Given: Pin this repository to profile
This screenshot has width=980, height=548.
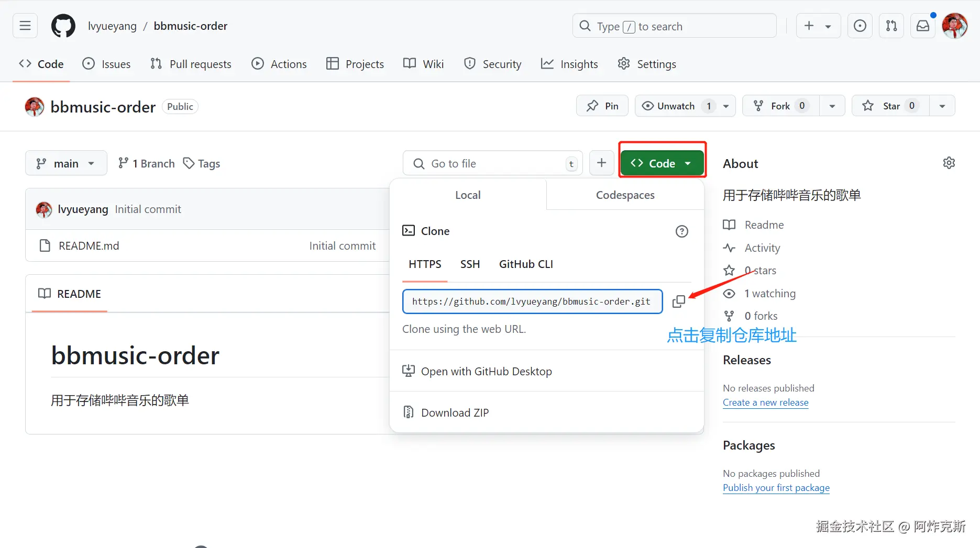Looking at the screenshot, I should pyautogui.click(x=602, y=106).
